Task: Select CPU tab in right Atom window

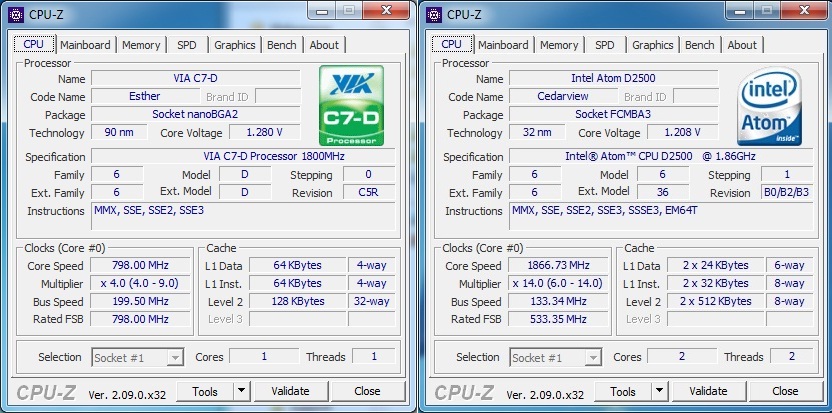Action: [x=452, y=44]
